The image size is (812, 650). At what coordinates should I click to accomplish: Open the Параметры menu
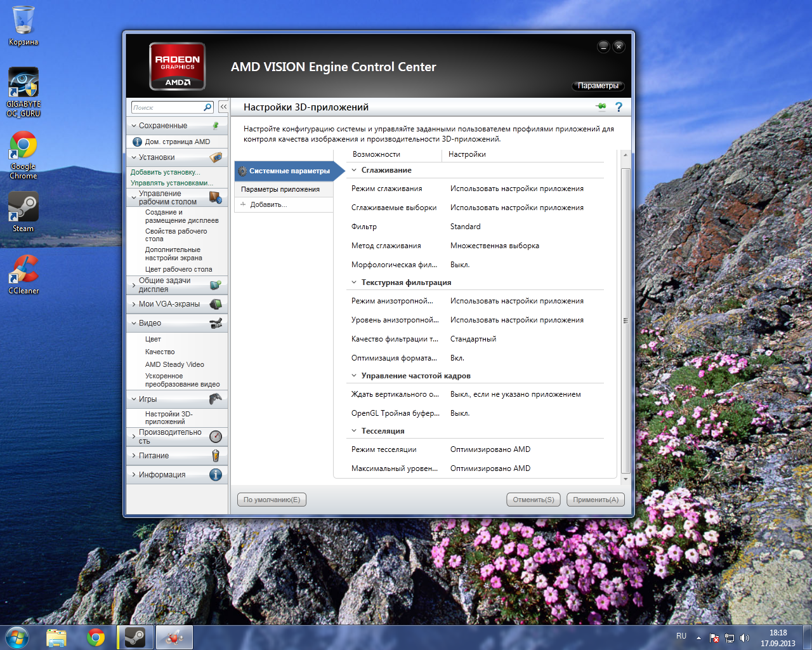[x=598, y=86]
